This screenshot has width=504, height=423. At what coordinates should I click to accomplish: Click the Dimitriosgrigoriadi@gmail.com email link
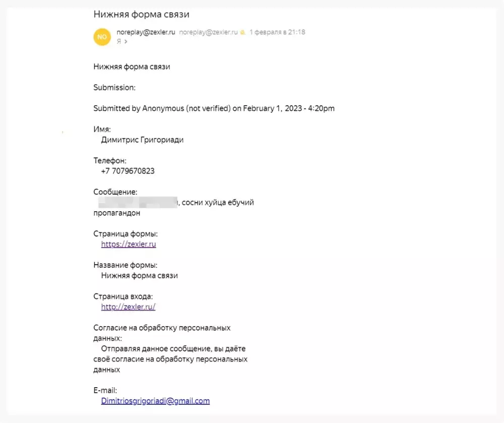155,401
